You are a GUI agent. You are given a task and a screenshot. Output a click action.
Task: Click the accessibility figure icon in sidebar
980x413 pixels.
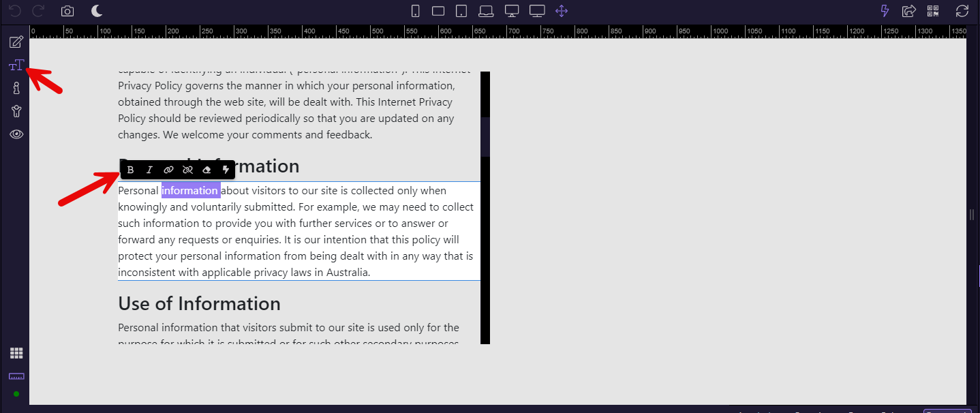[x=16, y=111]
